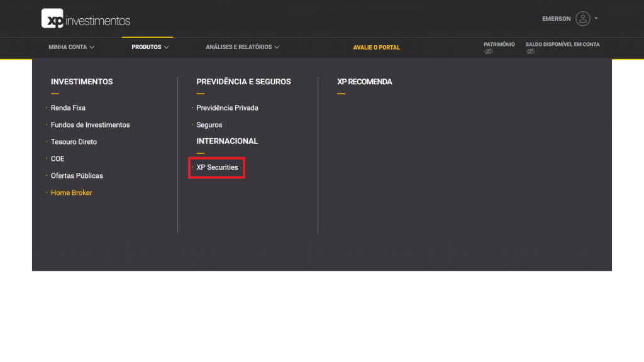This screenshot has height=362, width=644.
Task: Go to Fundos de Investimentos
Action: (91, 124)
